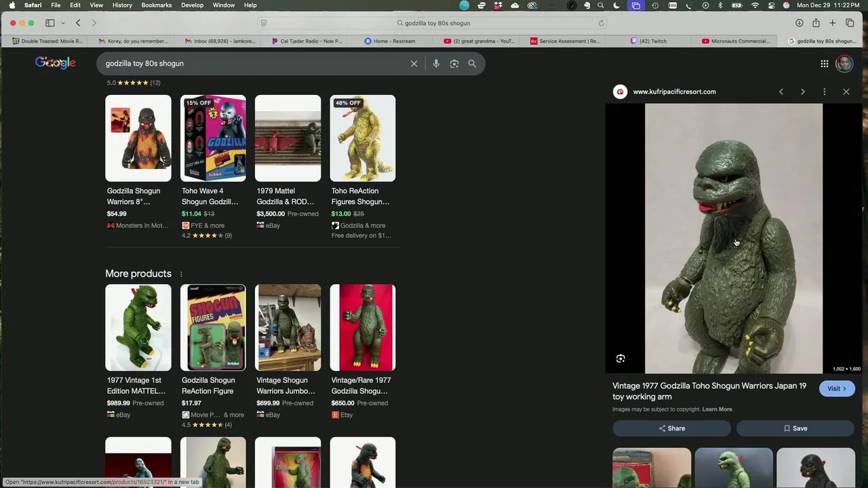Image resolution: width=868 pixels, height=488 pixels.
Task: Click the $3,500.00 price text
Action: tap(271, 214)
